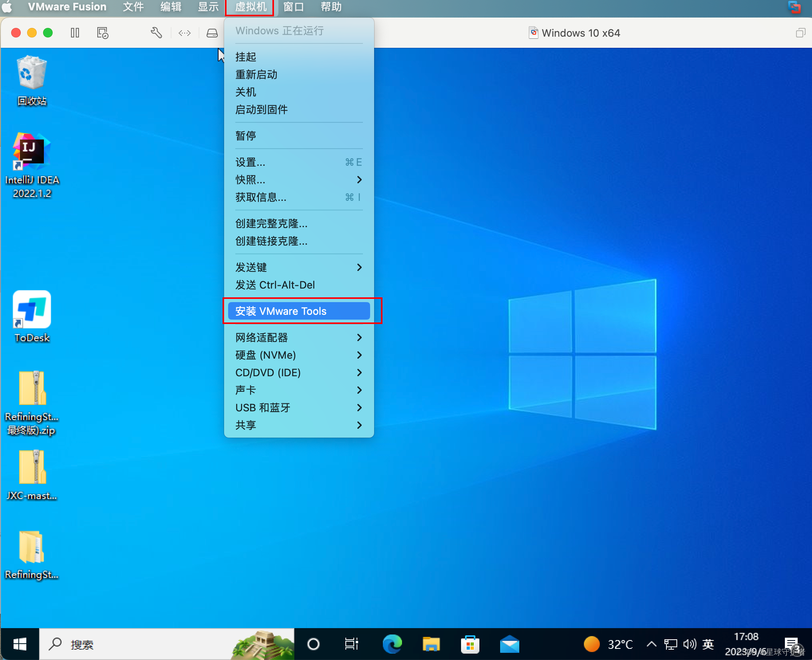This screenshot has width=812, height=660.
Task: Select the ToDesk desktop shortcut
Action: pos(32,316)
